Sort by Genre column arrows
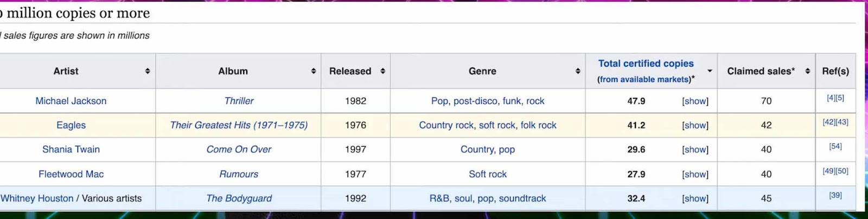 pos(578,71)
